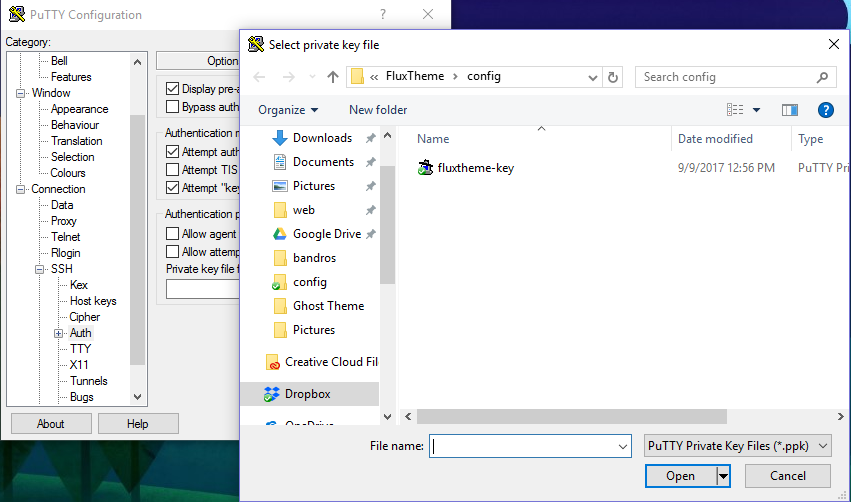Select the fluxtheme-key file icon
The height and width of the screenshot is (502, 851).
coord(426,168)
